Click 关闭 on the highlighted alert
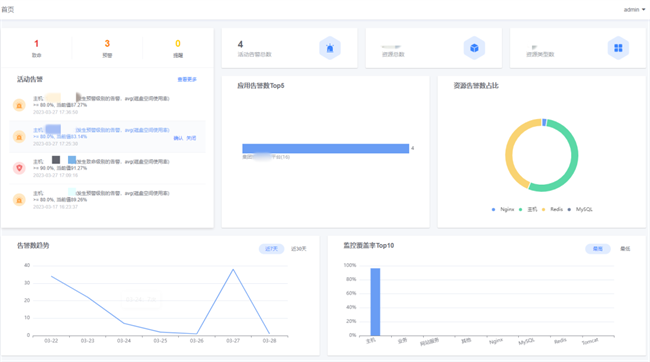Screen dimensions: 650x362 pyautogui.click(x=191, y=138)
